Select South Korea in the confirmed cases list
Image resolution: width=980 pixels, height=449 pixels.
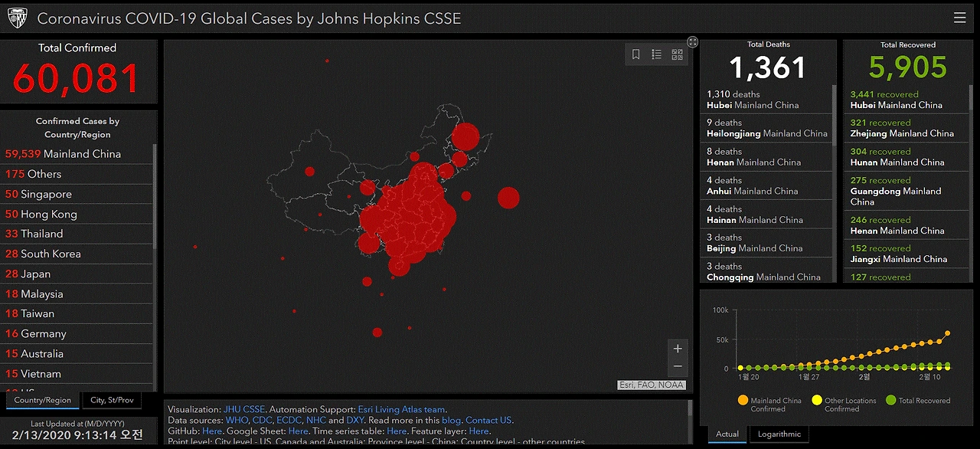77,254
